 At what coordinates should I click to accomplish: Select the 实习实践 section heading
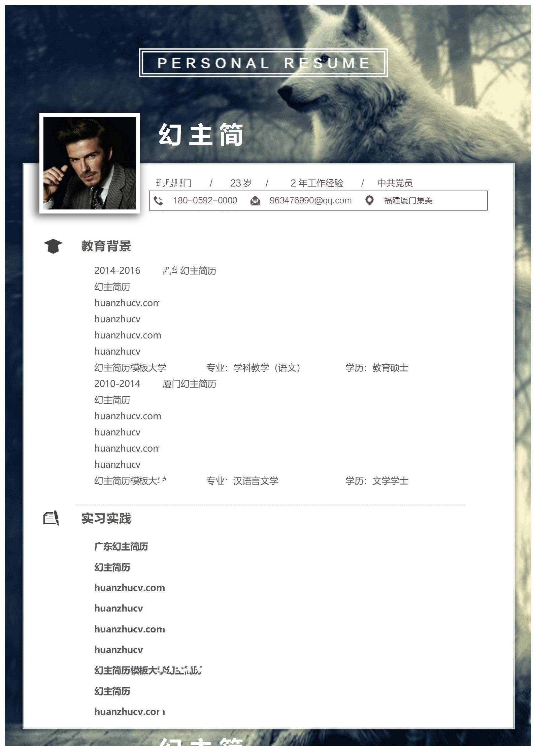(x=106, y=519)
